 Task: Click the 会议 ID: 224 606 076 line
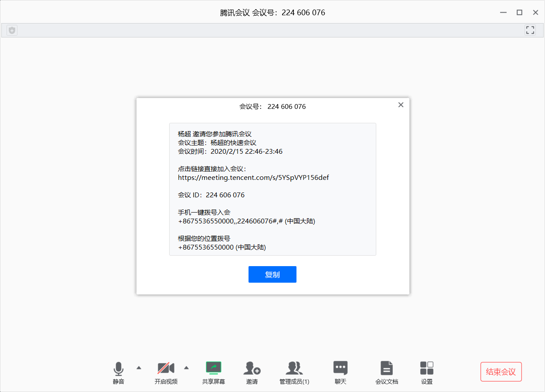pos(211,195)
